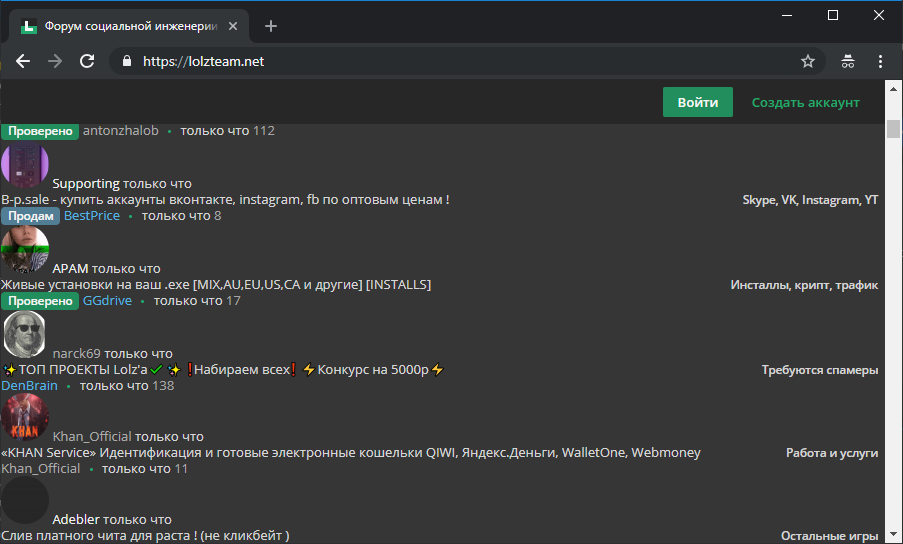This screenshot has width=903, height=544.
Task: Open the Skype, VK, Instagram, YT section
Action: click(810, 200)
